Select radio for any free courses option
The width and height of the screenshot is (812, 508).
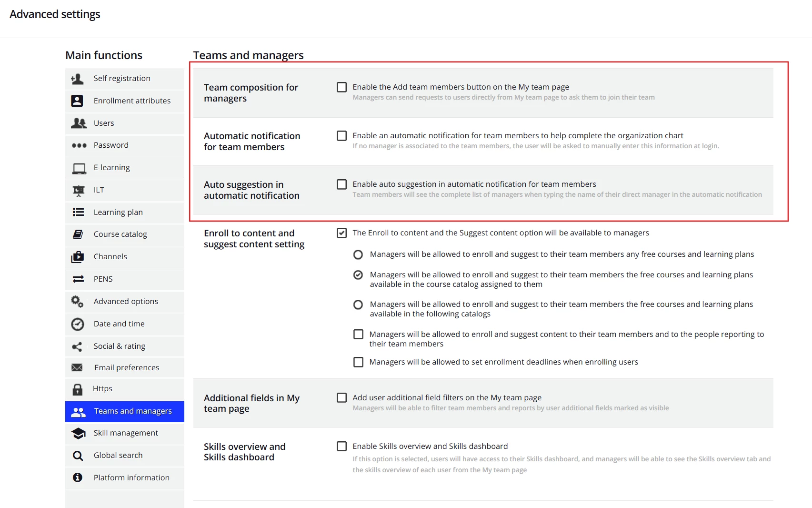click(358, 254)
